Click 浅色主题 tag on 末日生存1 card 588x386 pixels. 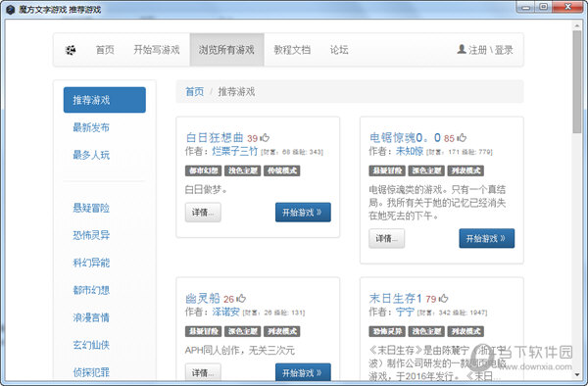tap(426, 331)
